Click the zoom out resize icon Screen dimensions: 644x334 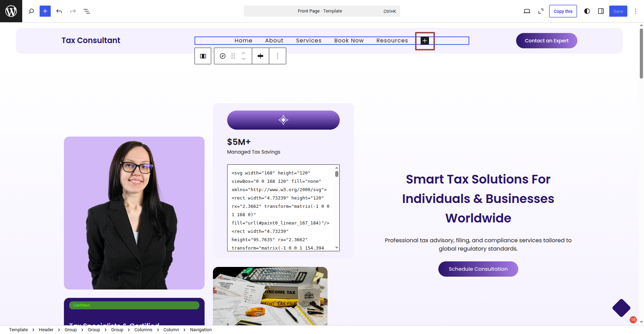tap(541, 11)
